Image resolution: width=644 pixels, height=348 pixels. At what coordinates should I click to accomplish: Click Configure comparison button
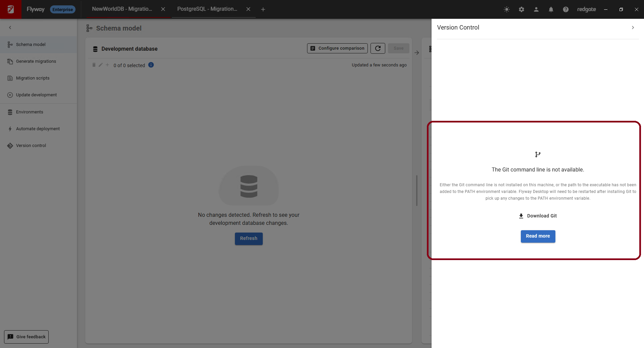337,48
